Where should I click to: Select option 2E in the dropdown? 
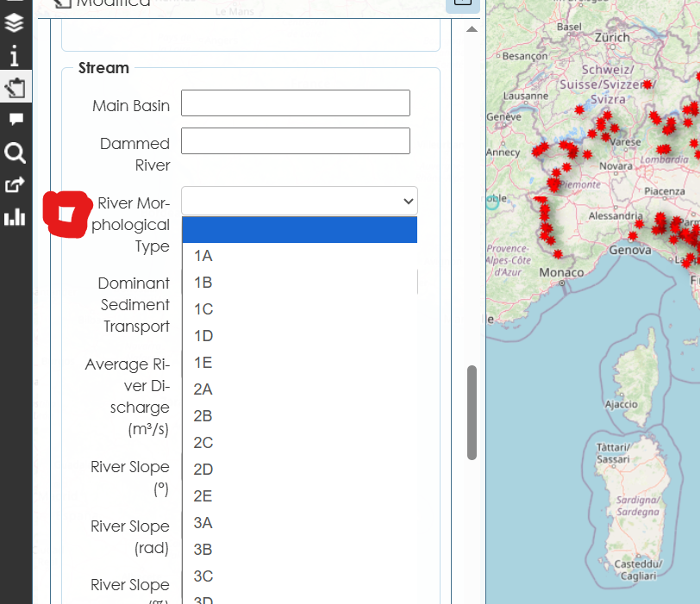click(x=203, y=496)
